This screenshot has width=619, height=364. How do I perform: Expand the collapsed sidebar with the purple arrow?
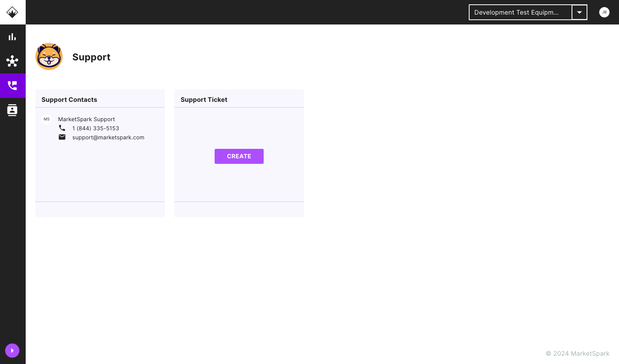tap(12, 350)
